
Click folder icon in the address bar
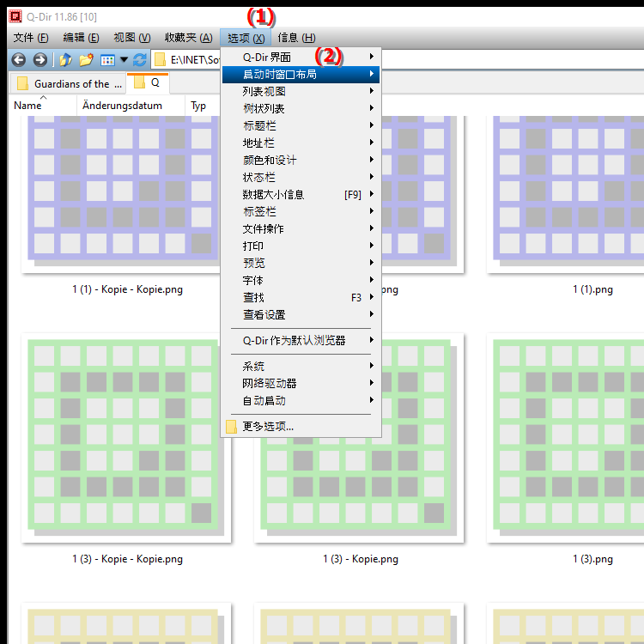tap(160, 60)
